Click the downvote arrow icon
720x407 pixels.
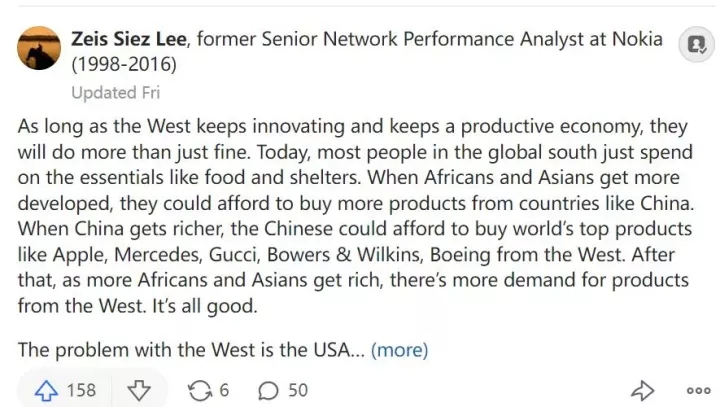(138, 389)
